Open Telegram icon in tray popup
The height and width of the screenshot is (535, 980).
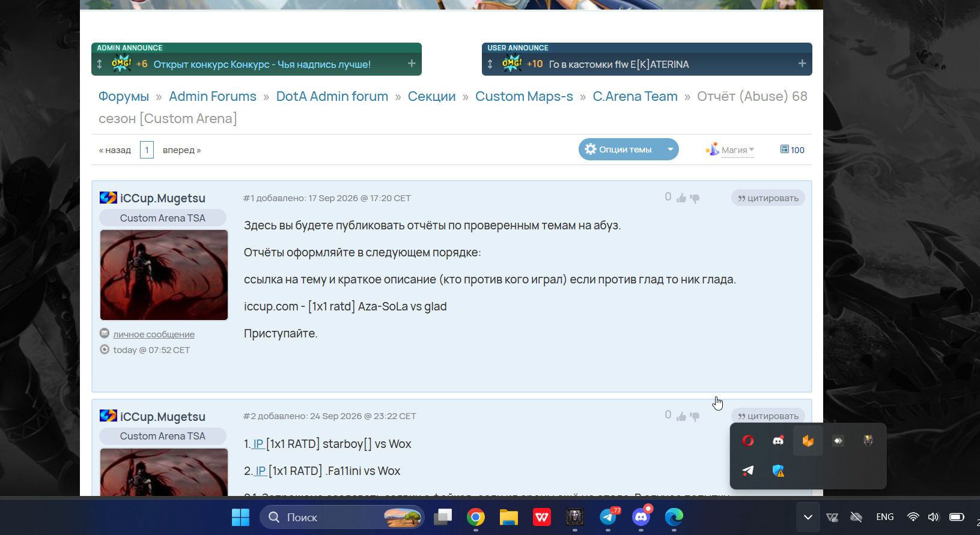point(748,471)
